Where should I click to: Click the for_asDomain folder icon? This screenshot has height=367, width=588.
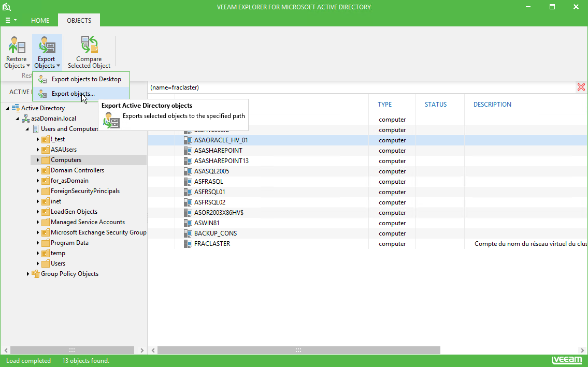pyautogui.click(x=46, y=181)
